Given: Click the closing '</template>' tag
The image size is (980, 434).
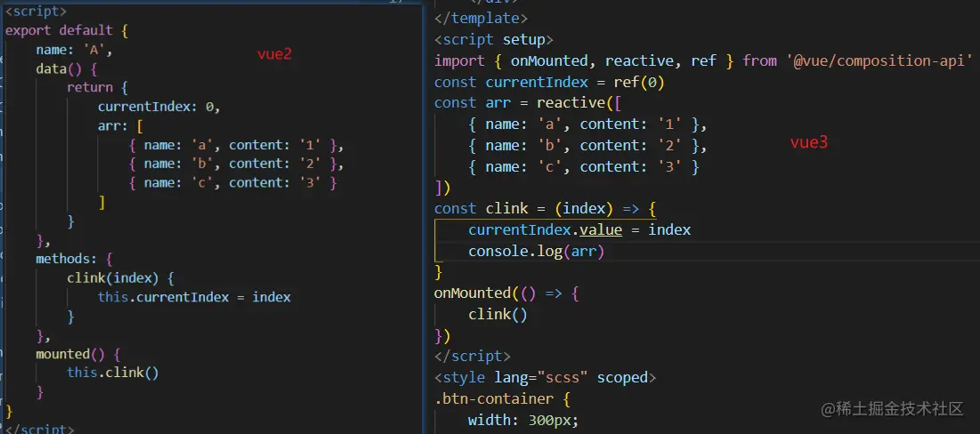Looking at the screenshot, I should [x=482, y=19].
